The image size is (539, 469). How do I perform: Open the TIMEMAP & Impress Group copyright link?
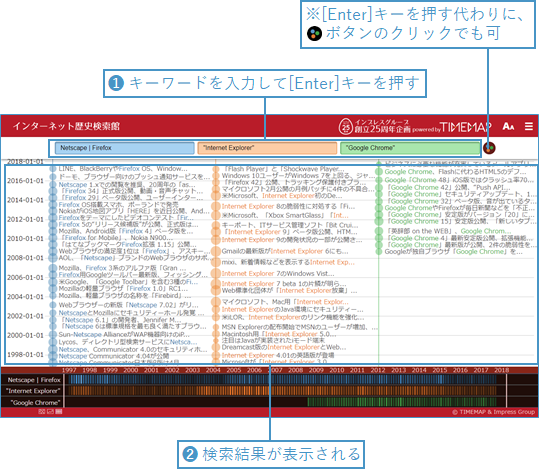[493, 412]
